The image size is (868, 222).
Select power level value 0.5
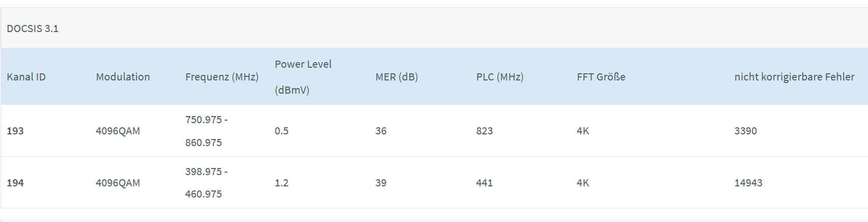point(282,131)
